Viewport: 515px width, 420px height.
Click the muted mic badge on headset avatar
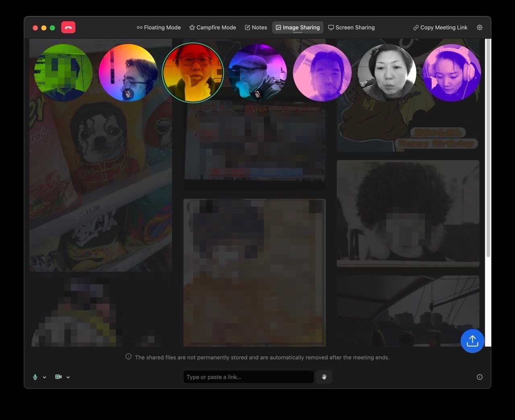(128, 95)
